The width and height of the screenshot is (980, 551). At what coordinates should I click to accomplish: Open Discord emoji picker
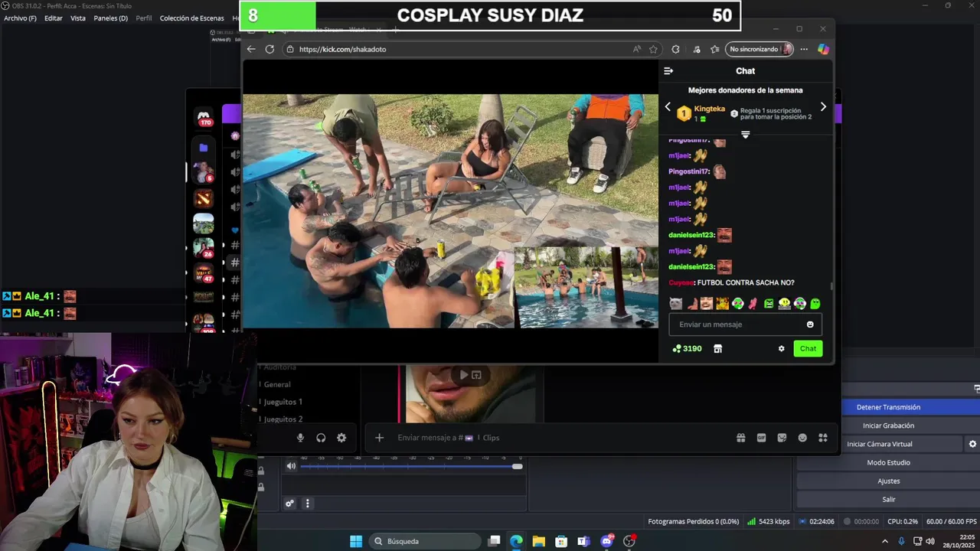click(x=802, y=438)
